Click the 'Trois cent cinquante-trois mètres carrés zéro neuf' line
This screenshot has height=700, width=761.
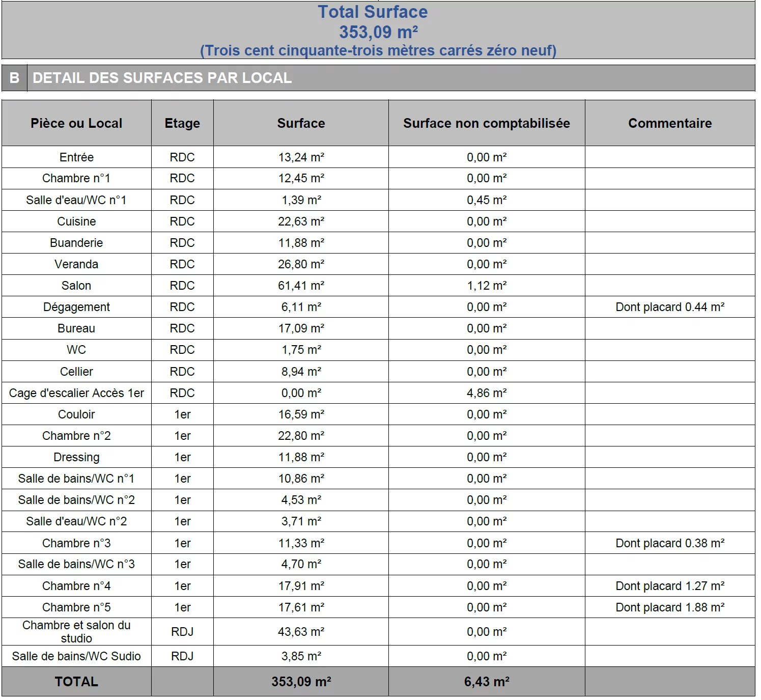point(378,50)
